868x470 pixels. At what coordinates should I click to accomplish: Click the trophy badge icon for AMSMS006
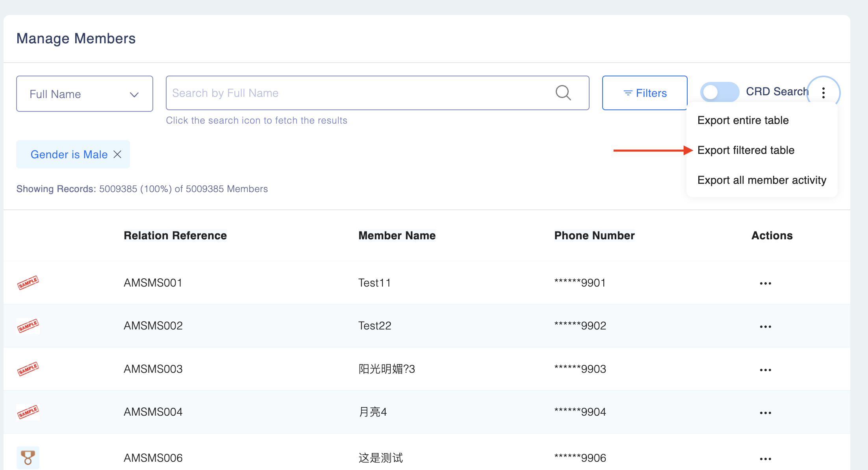(28, 457)
